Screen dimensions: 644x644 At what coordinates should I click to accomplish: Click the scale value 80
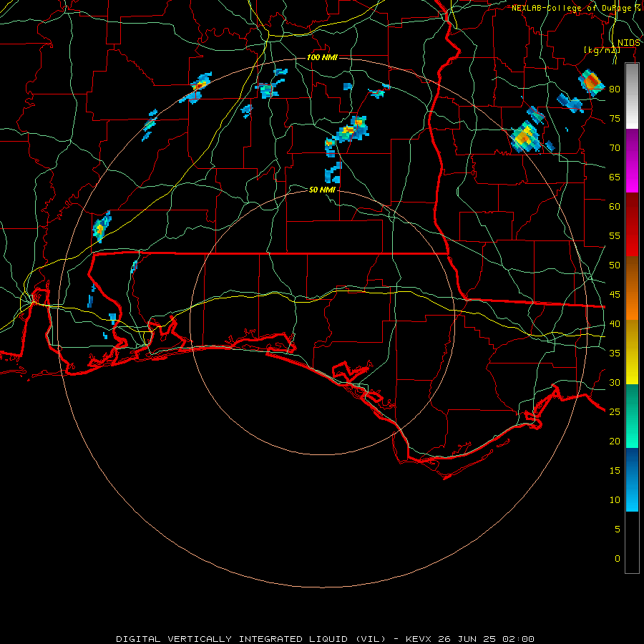(615, 89)
